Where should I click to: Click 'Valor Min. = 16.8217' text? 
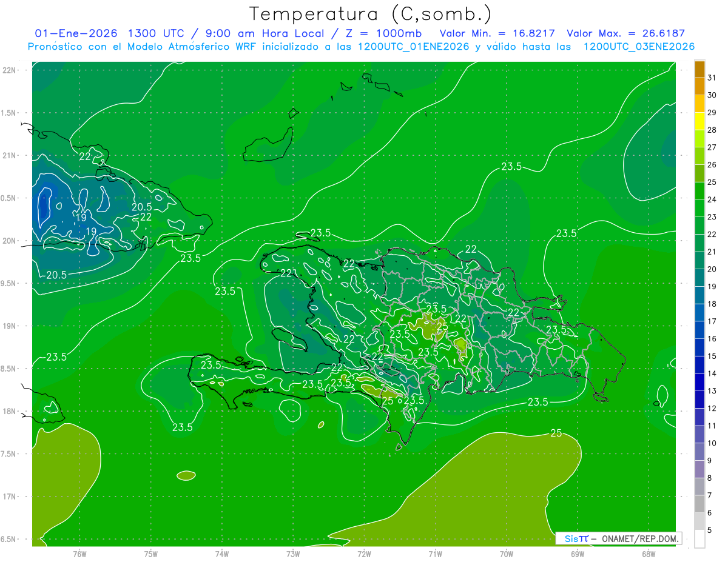497,33
